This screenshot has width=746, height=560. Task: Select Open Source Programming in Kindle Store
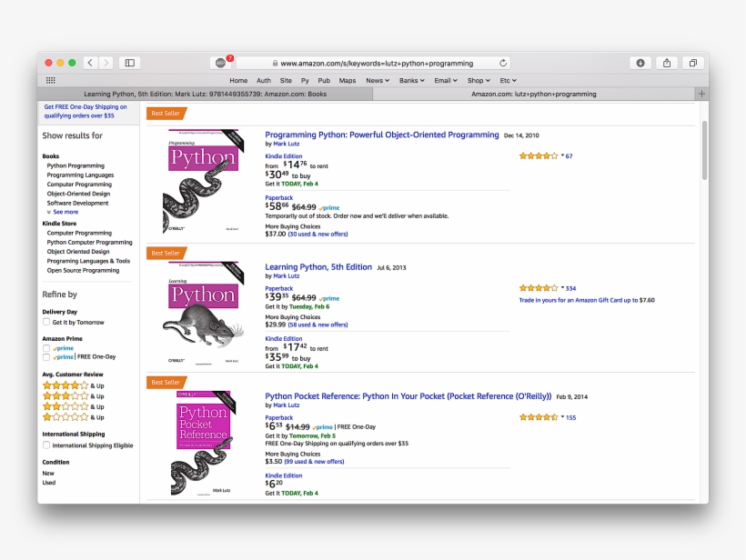[84, 270]
